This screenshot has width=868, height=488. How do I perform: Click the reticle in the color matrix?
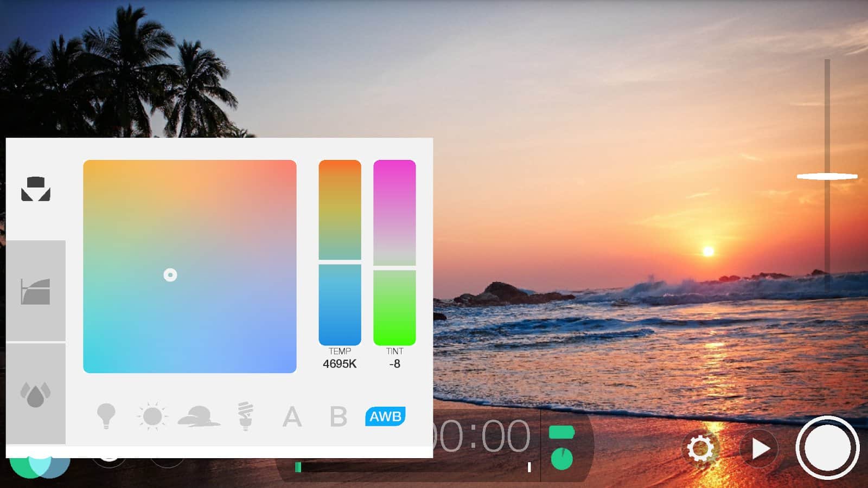pos(170,275)
